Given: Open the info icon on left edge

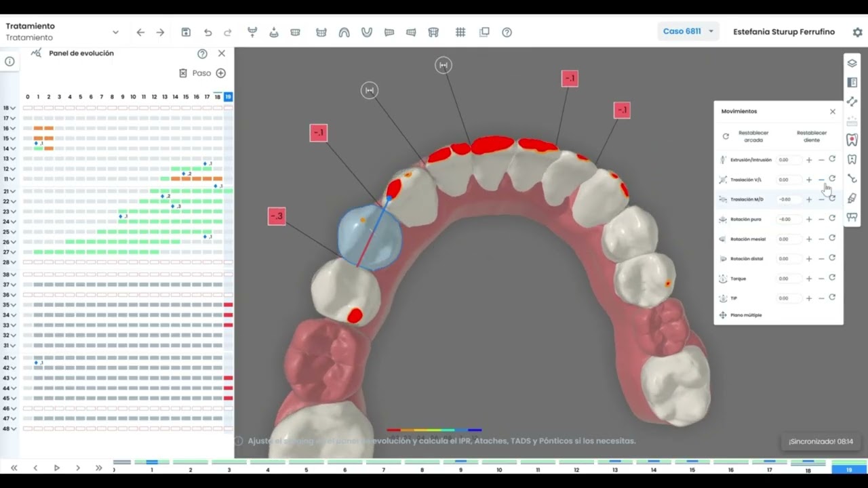Looking at the screenshot, I should coord(9,61).
